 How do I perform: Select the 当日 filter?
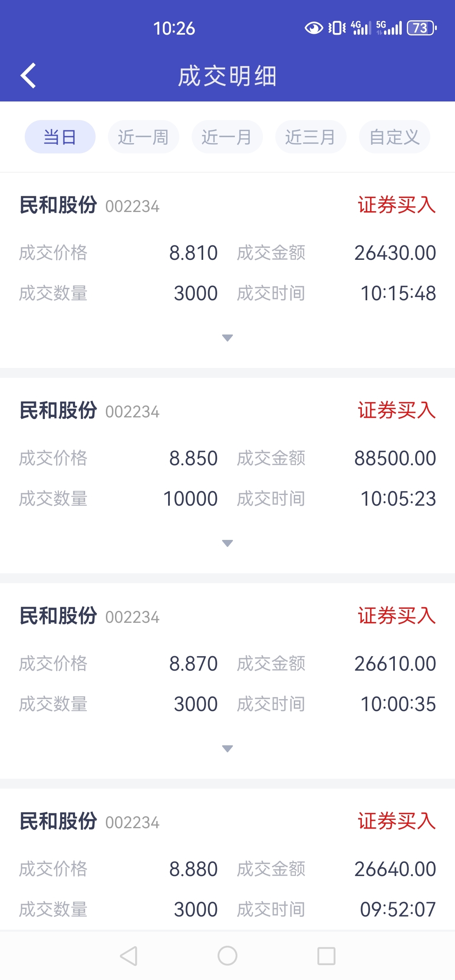pos(60,137)
